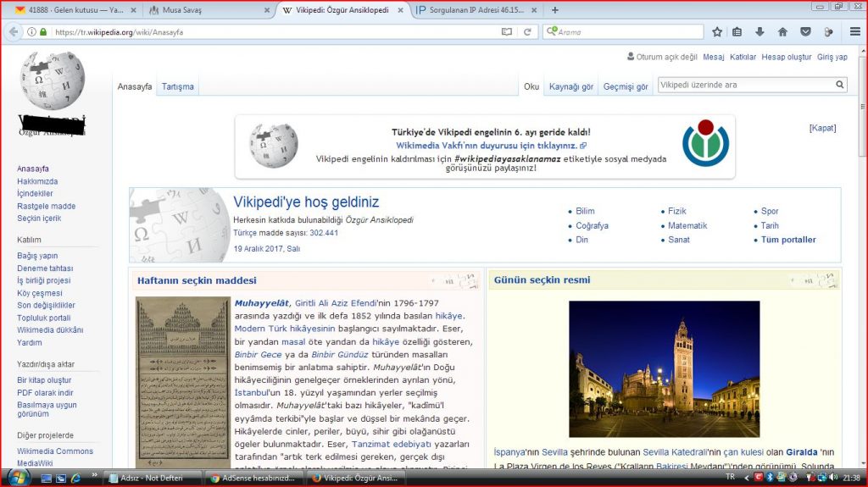Open the downloads arrow icon
The width and height of the screenshot is (868, 487).
click(759, 32)
